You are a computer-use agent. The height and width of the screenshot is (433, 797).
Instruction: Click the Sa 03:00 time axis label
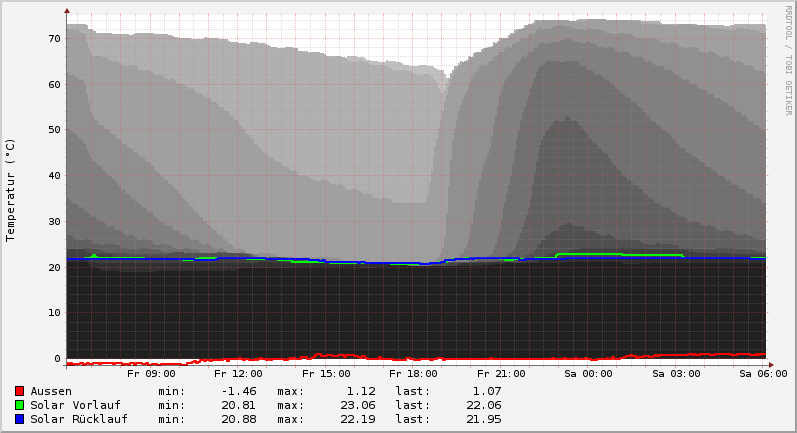tap(676, 374)
